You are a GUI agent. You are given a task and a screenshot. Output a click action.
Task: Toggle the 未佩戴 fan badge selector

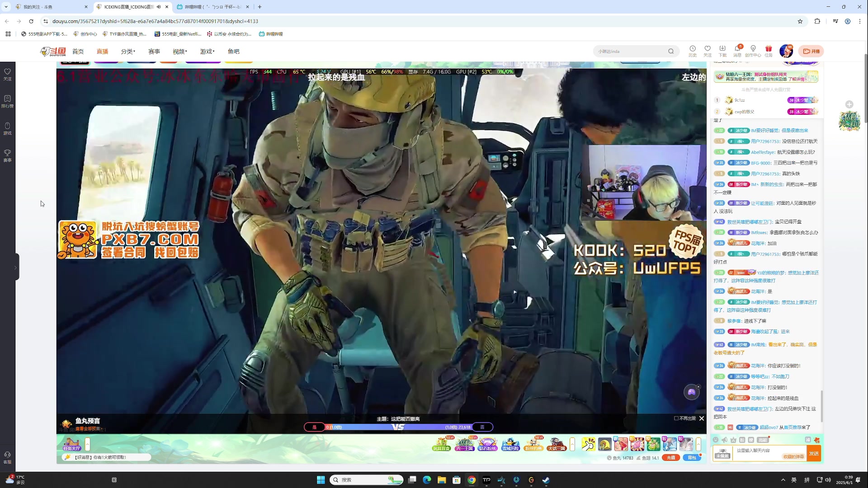[x=722, y=453]
